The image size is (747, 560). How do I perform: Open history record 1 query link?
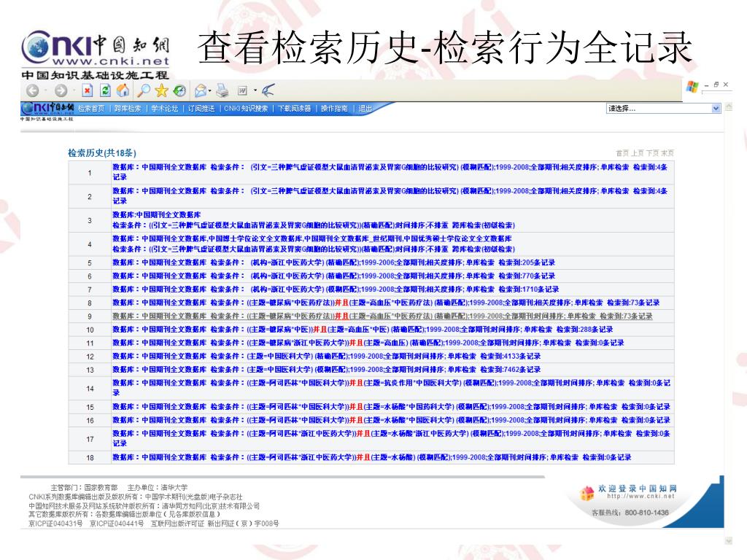click(390, 172)
